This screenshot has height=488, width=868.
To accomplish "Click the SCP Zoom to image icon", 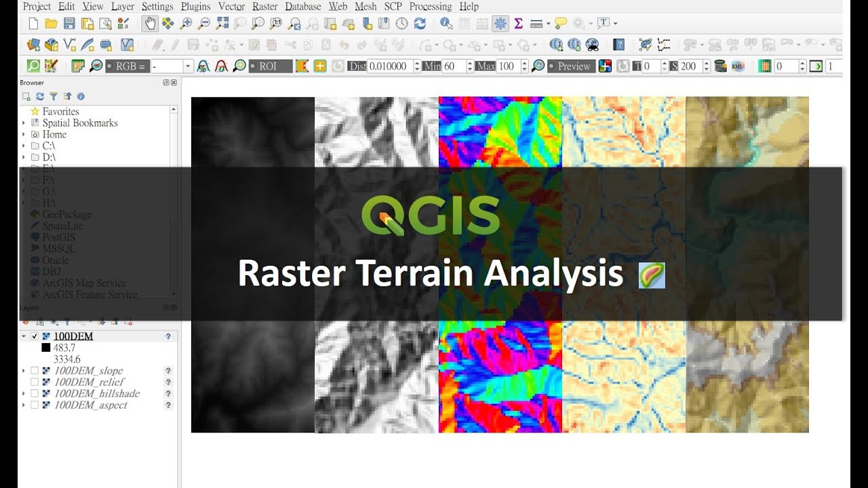I will click(96, 66).
